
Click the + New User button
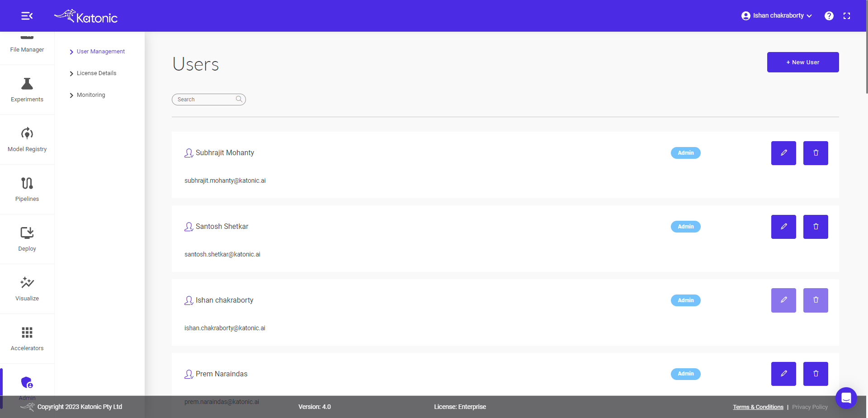coord(803,62)
